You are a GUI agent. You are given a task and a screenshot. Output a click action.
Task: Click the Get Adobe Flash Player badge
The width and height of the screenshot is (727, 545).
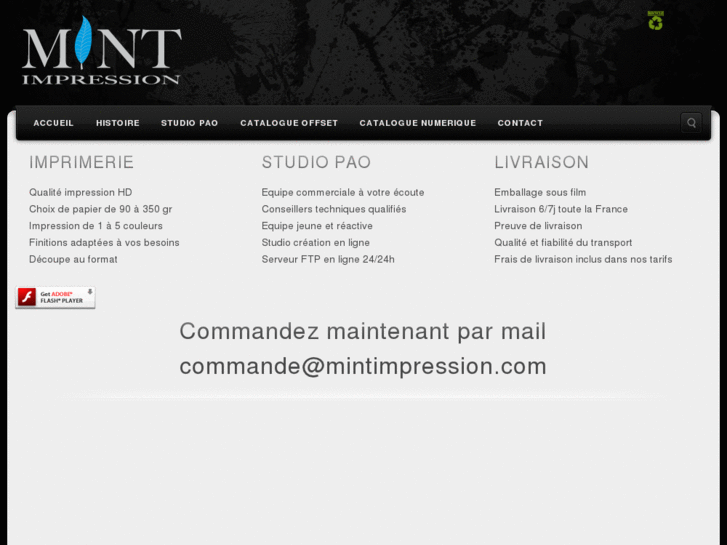pos(56,297)
